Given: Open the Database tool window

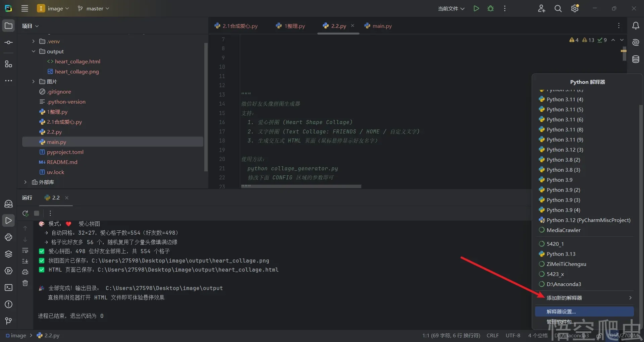Looking at the screenshot, I should (x=635, y=59).
